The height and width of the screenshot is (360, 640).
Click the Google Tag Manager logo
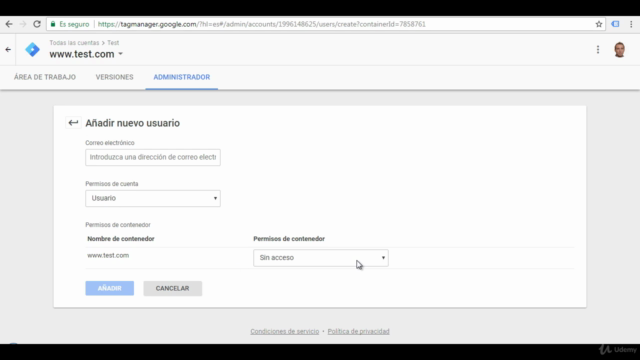point(32,49)
